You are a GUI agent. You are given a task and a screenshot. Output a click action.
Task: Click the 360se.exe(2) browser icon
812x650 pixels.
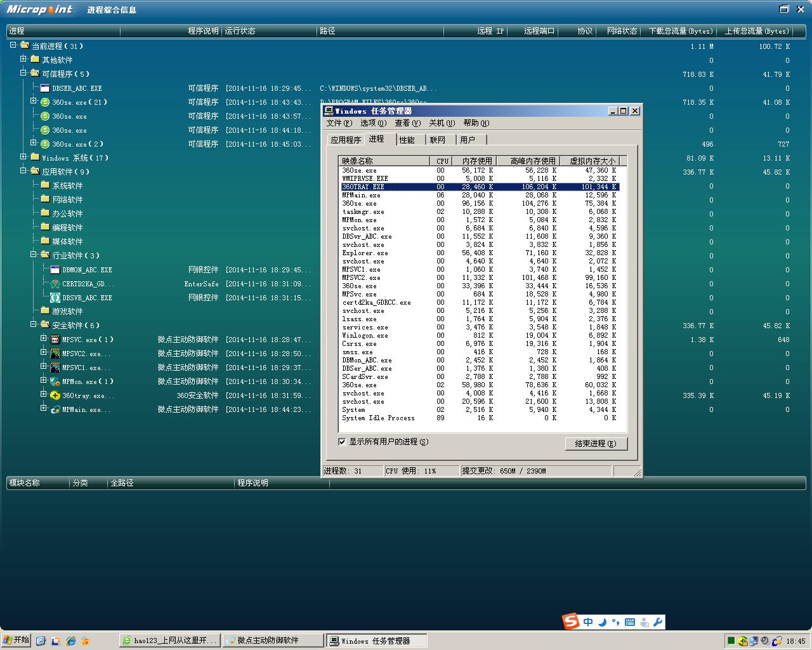45,144
